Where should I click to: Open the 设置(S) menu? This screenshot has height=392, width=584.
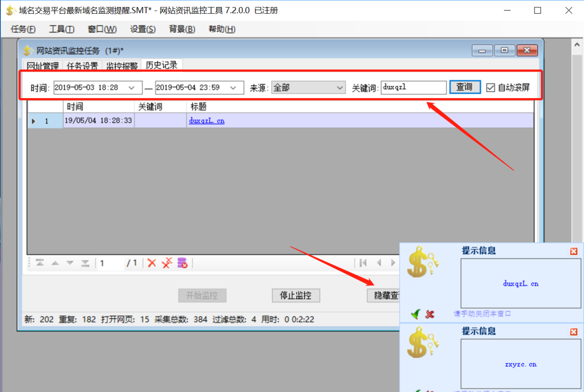coord(143,29)
